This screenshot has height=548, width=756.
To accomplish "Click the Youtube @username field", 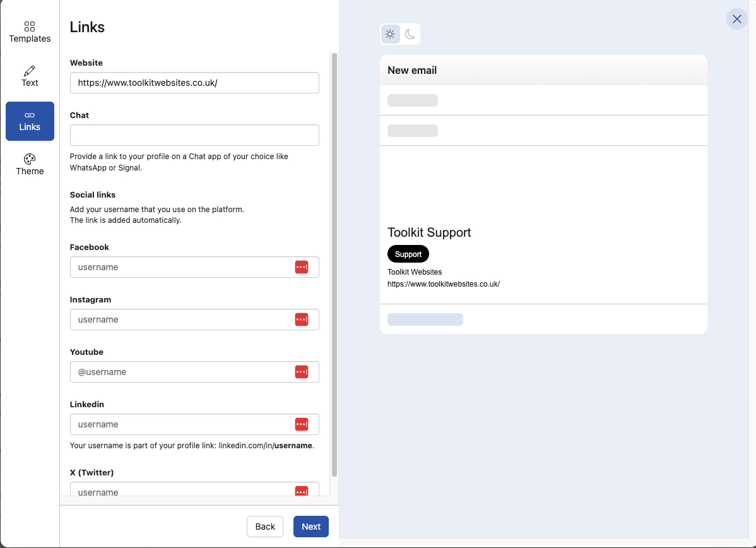I will 180,372.
